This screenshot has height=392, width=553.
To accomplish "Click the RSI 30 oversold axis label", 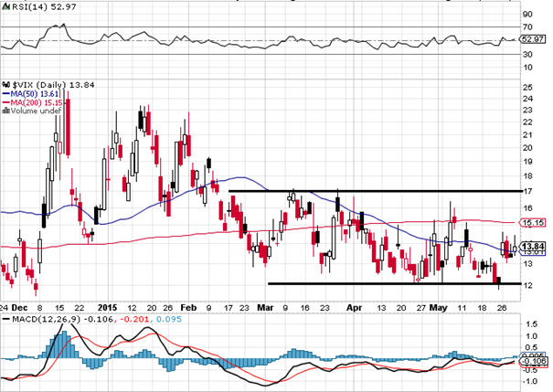I will coord(528,54).
